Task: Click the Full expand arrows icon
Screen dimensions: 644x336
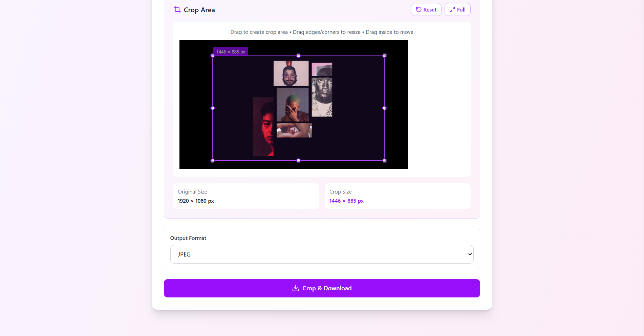Action: click(x=452, y=9)
